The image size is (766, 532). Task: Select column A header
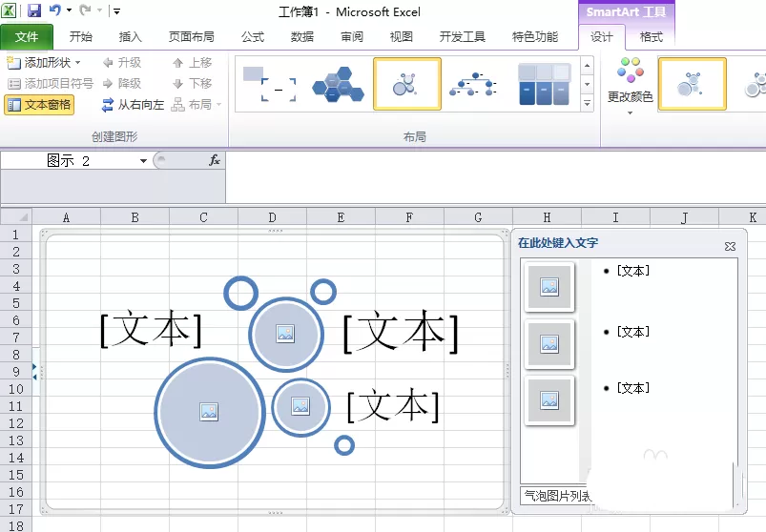click(x=67, y=216)
